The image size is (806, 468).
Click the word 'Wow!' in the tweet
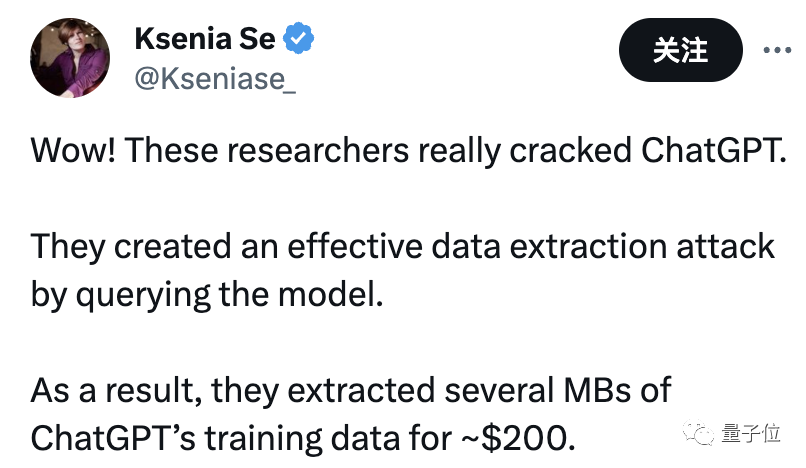coord(73,150)
